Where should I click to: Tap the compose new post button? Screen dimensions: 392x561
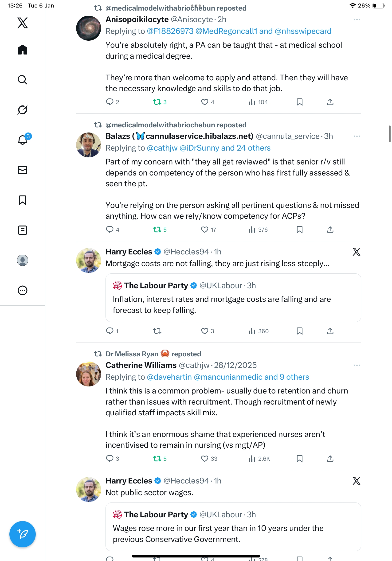[23, 534]
